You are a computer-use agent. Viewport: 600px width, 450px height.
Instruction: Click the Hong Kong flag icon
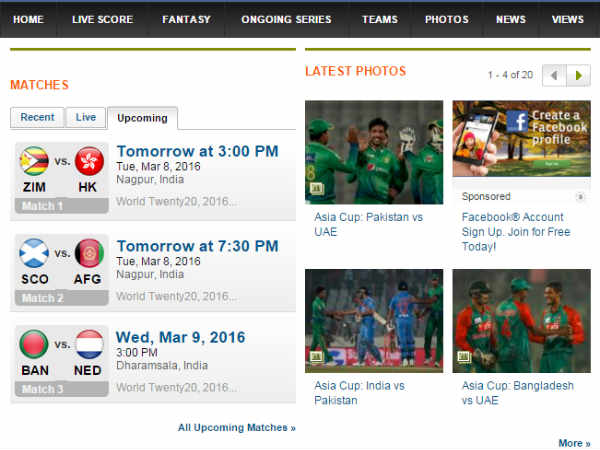(x=90, y=161)
